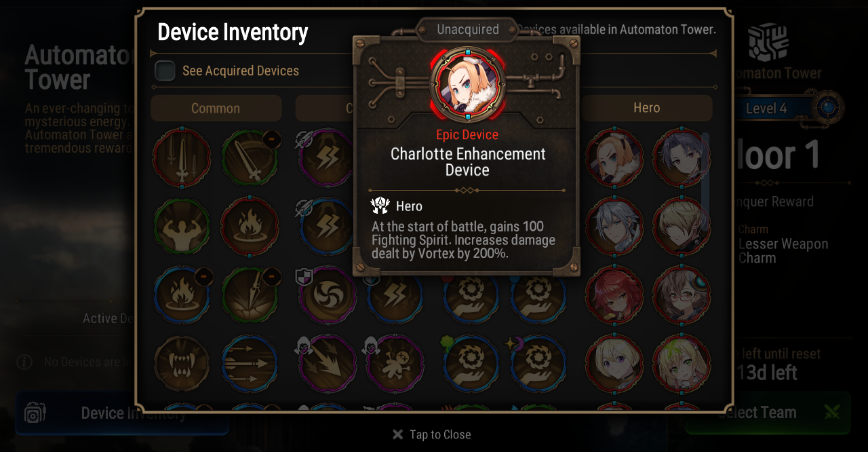Select the glasses-wearing hero device
The width and height of the screenshot is (868, 452).
[x=682, y=295]
